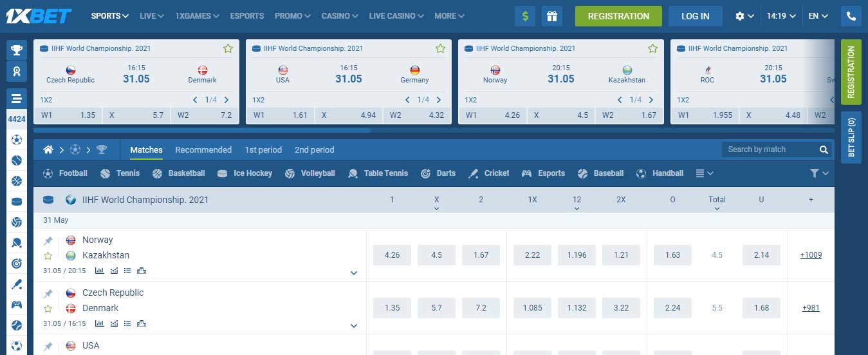Favorite Czech Republic vs Denmark in list
Viewport: 868px width, 355px height.
click(x=48, y=309)
